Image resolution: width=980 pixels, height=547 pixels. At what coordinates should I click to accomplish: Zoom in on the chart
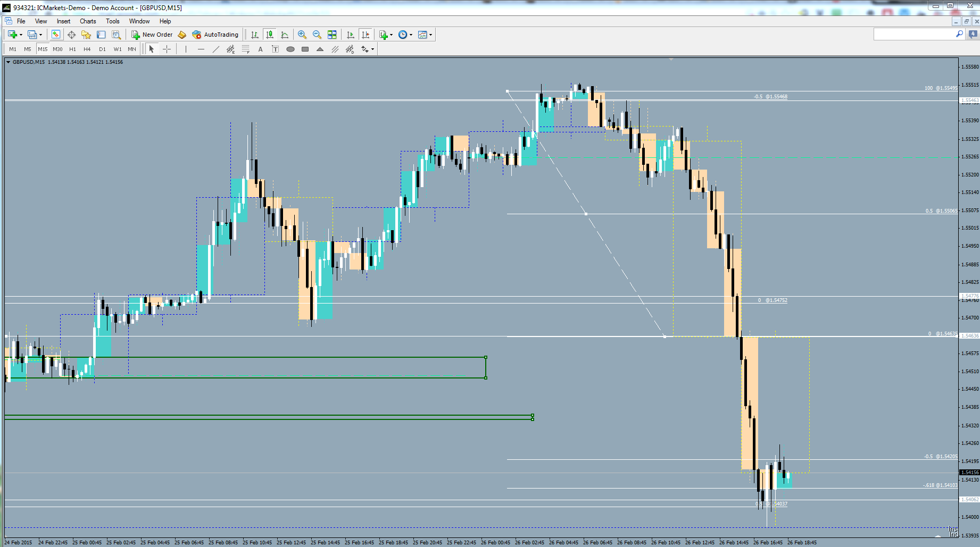302,35
